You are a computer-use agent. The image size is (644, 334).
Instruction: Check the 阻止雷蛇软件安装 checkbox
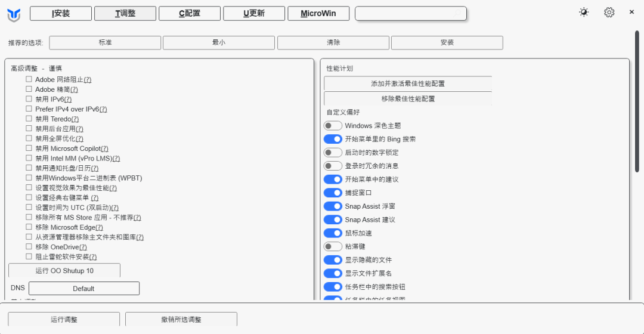tap(29, 256)
